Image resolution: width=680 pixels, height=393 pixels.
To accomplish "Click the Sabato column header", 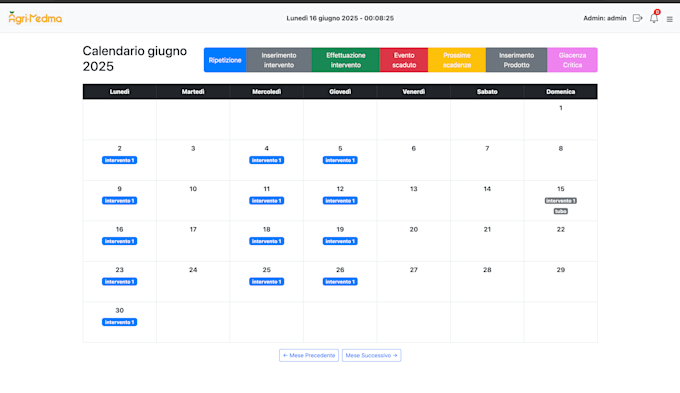I will (x=487, y=92).
